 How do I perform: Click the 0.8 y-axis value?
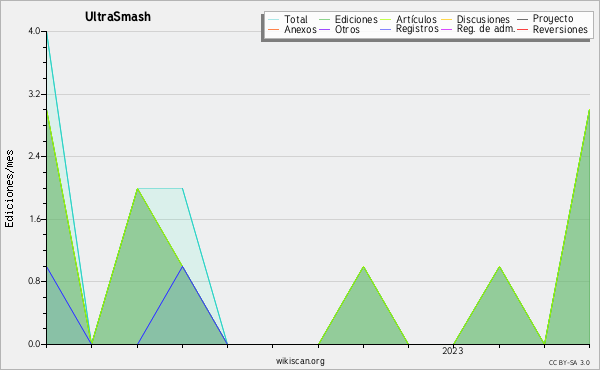[x=34, y=282]
